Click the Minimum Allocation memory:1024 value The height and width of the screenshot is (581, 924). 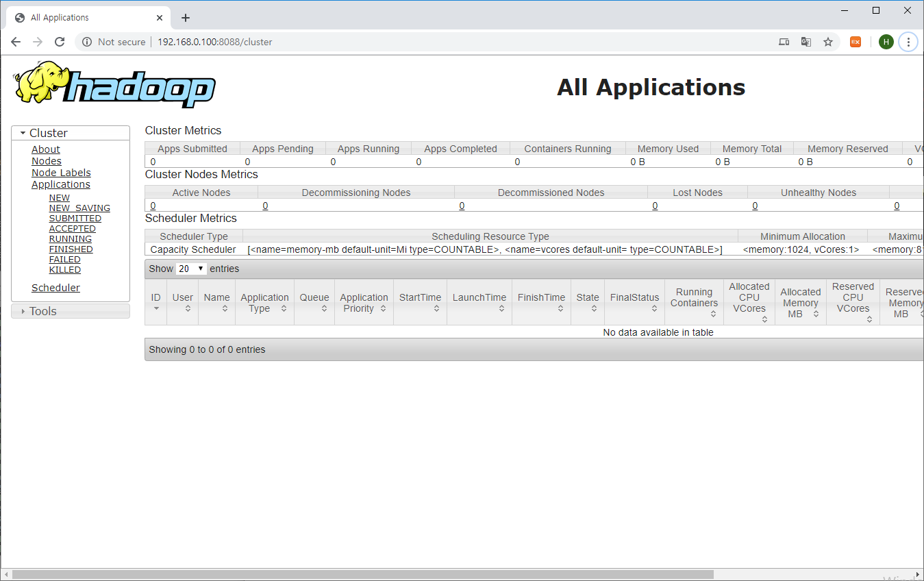[x=801, y=249]
